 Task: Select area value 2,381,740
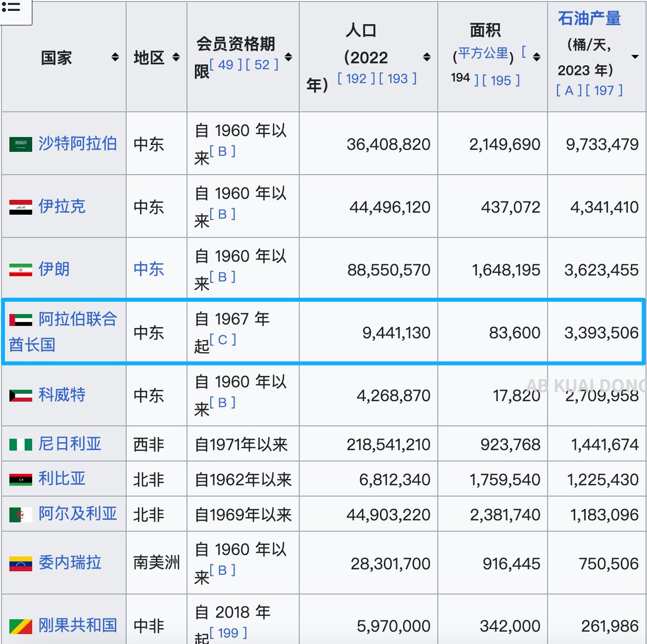click(x=505, y=515)
